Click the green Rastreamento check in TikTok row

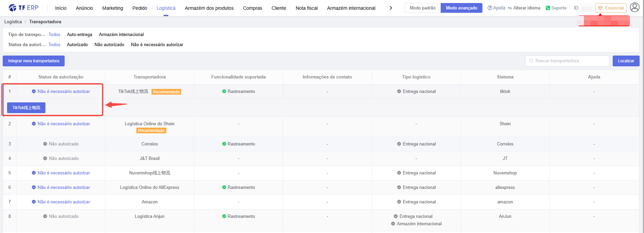(224, 92)
